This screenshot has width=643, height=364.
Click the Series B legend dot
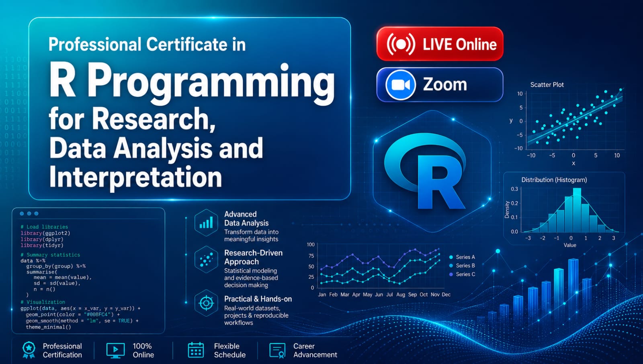pyautogui.click(x=451, y=266)
